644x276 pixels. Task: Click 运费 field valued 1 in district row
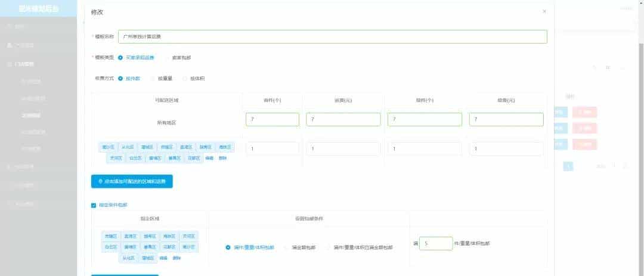coord(343,148)
